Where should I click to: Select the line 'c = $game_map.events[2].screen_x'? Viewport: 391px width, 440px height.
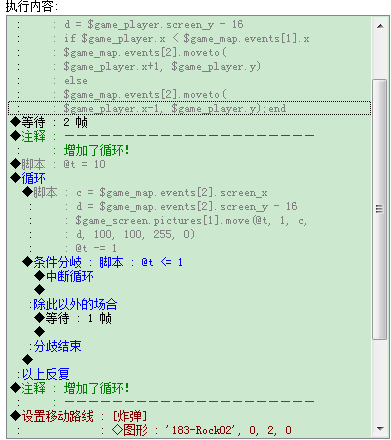172,193
